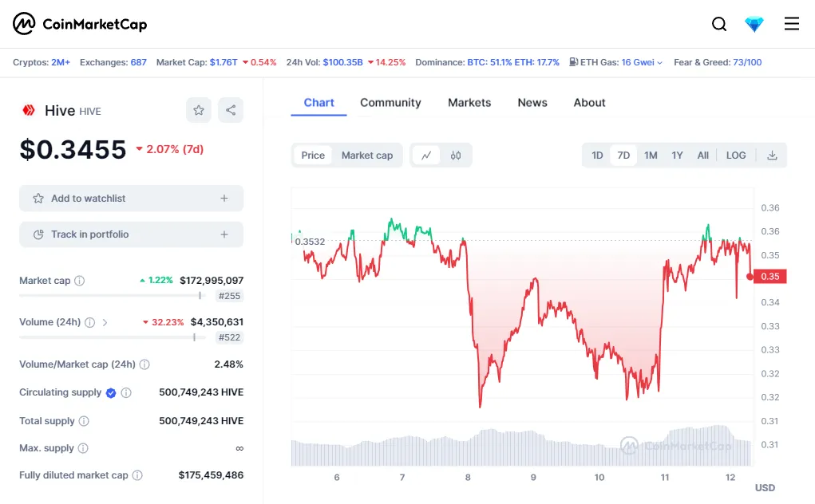815x504 pixels.
Task: Select the 1M time range
Action: coord(651,156)
